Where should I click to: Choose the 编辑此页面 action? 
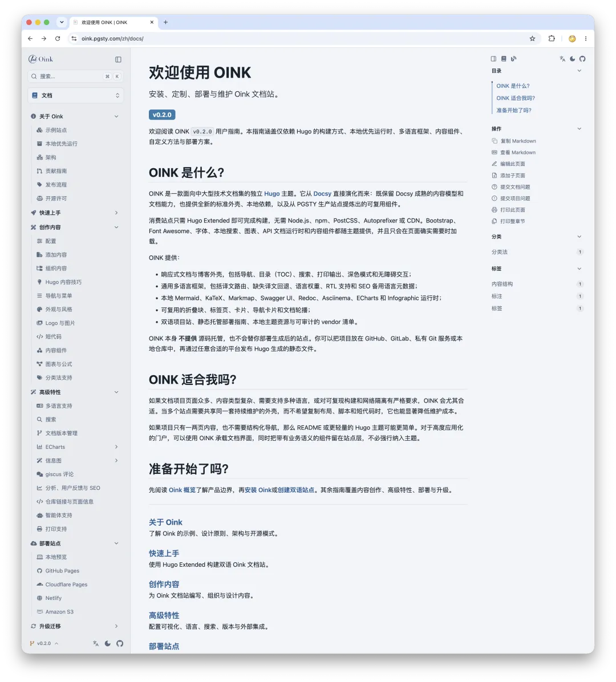[x=508, y=164]
